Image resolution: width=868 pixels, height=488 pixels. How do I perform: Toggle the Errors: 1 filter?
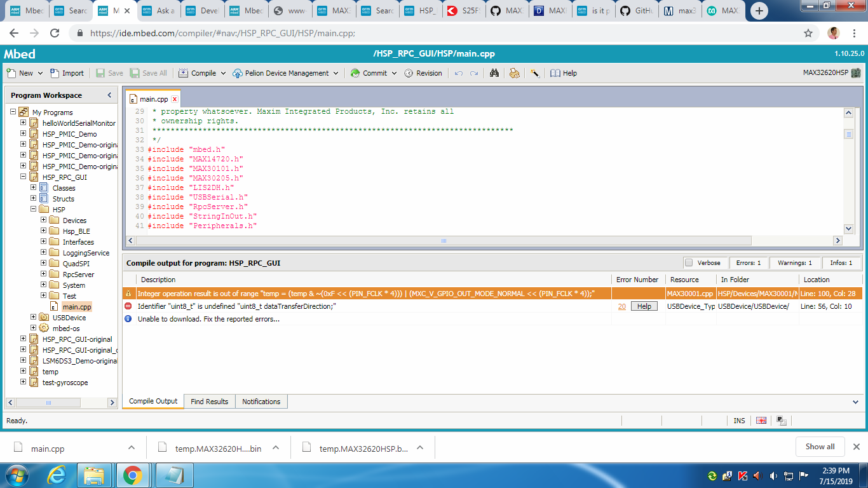[x=749, y=262]
